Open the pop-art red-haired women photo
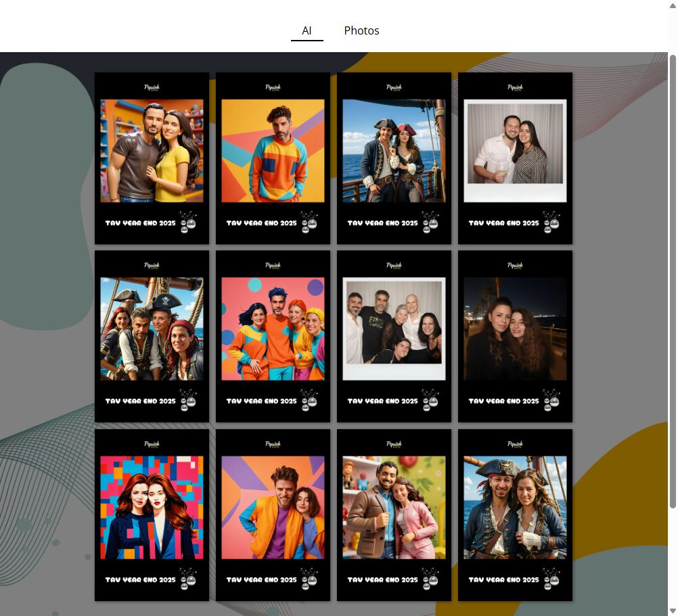 coord(152,507)
